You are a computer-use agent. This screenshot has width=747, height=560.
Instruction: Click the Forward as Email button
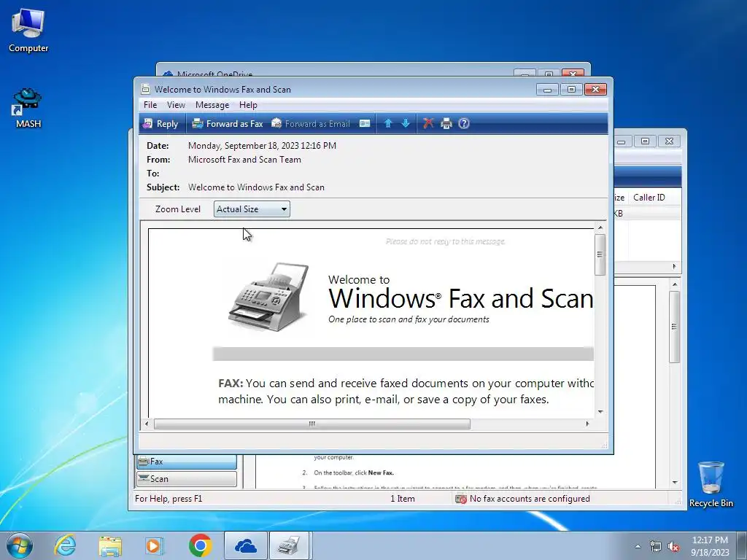311,124
